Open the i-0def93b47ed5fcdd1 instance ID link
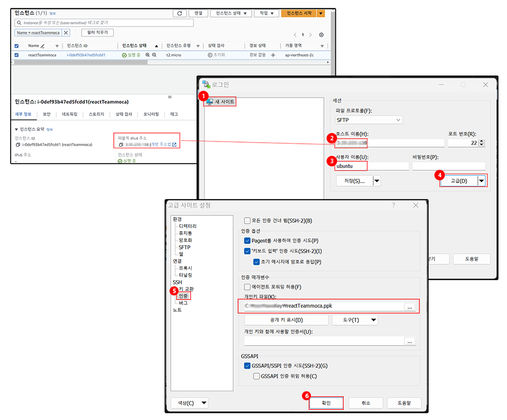507x420 pixels. click(86, 55)
